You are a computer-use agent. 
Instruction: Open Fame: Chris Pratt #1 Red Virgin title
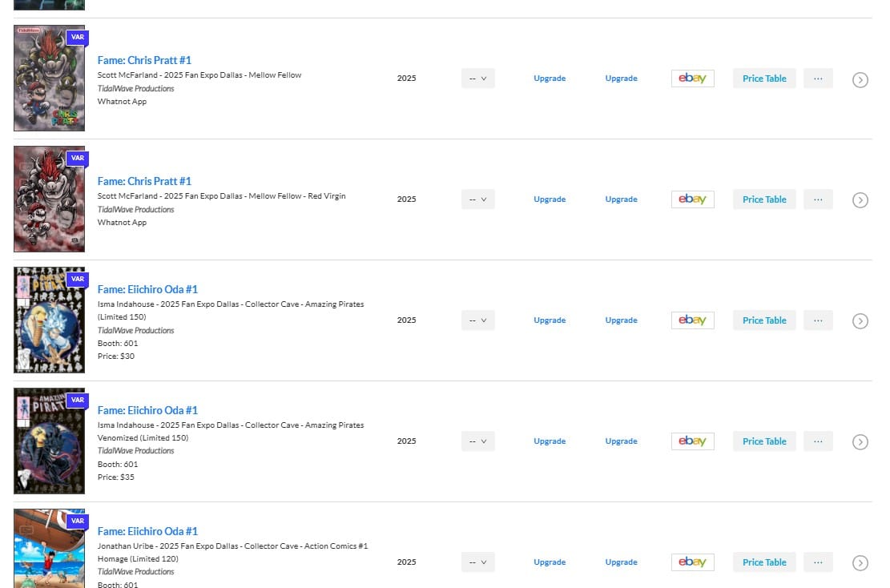pos(144,181)
